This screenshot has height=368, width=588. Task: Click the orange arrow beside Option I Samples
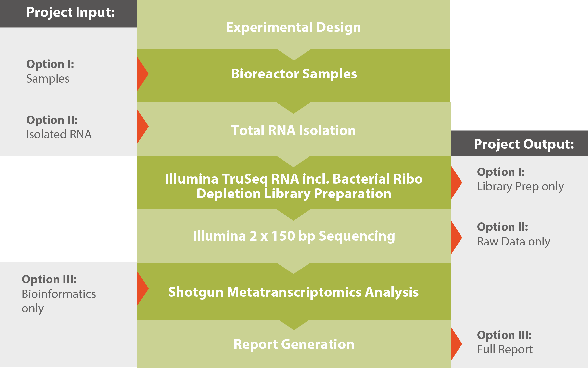(143, 74)
